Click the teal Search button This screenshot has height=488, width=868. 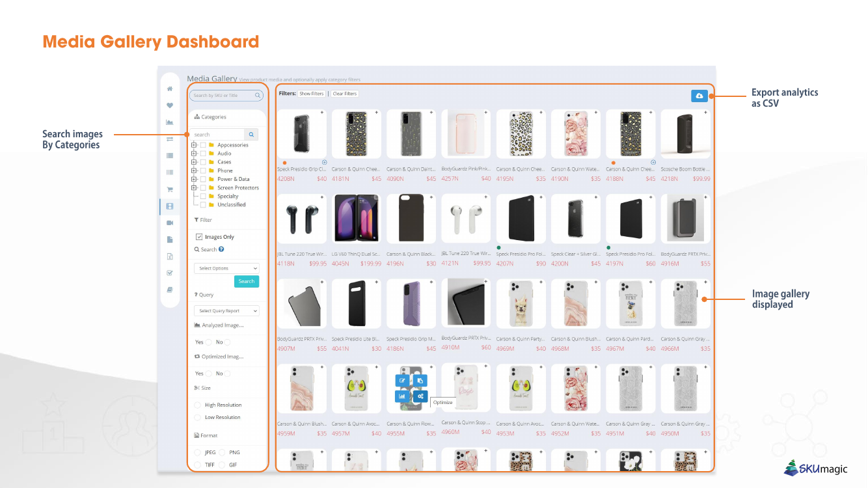[x=247, y=282]
